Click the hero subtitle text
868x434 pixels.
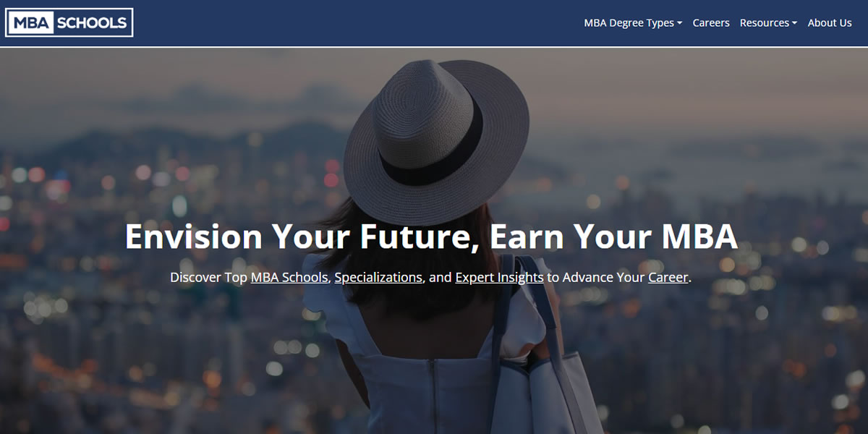coord(430,277)
